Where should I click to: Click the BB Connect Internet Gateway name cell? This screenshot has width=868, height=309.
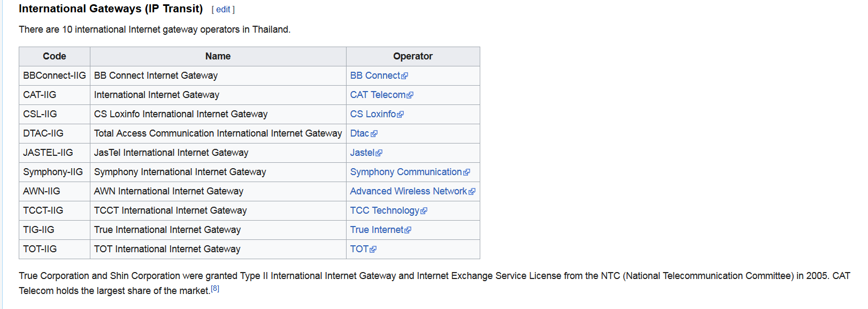218,76
